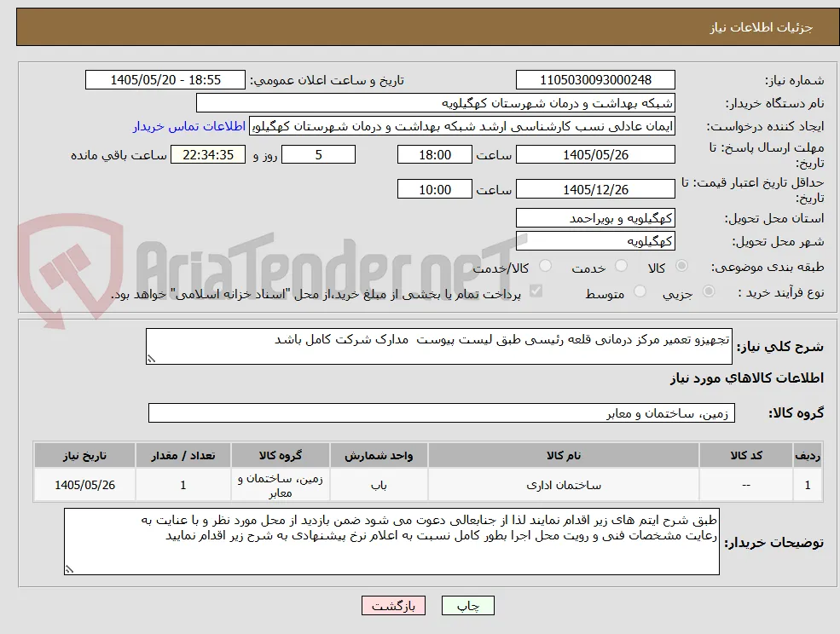
Task: Click the باب unit cell
Action: point(379,485)
